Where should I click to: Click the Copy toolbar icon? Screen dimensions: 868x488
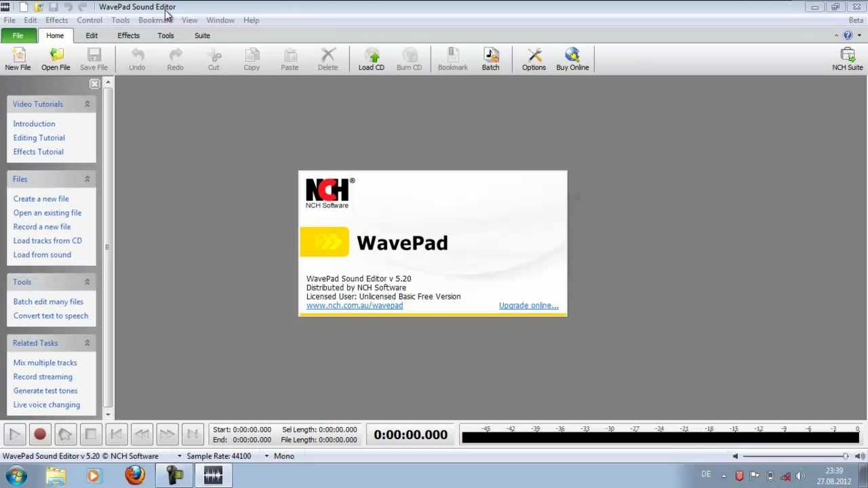pyautogui.click(x=252, y=59)
